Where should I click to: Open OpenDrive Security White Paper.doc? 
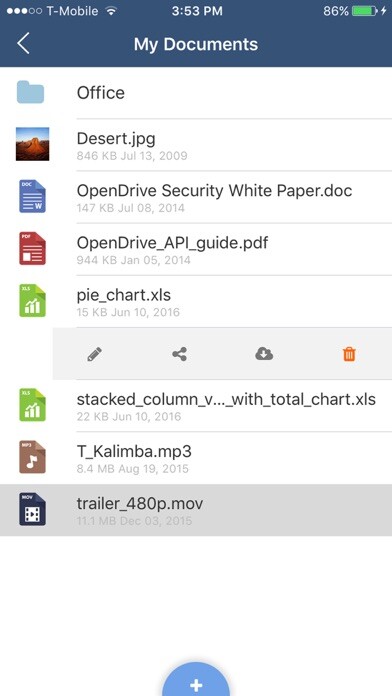point(196,197)
